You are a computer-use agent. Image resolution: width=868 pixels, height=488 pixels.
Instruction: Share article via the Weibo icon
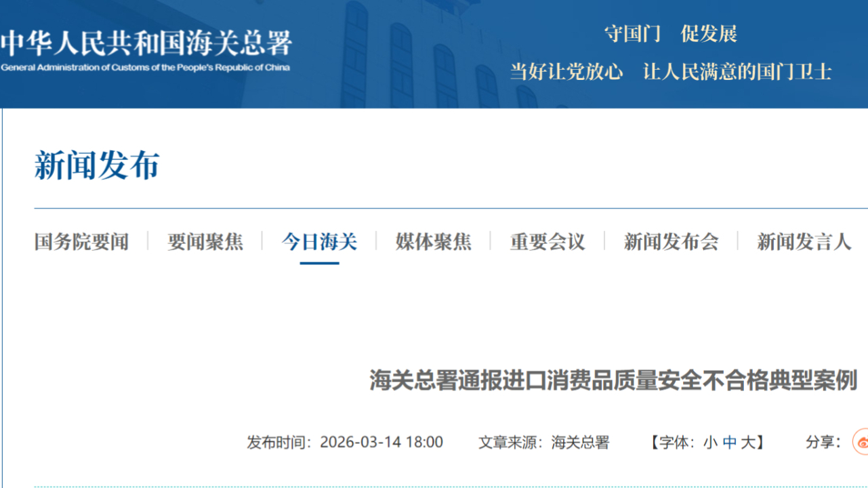[861, 443]
